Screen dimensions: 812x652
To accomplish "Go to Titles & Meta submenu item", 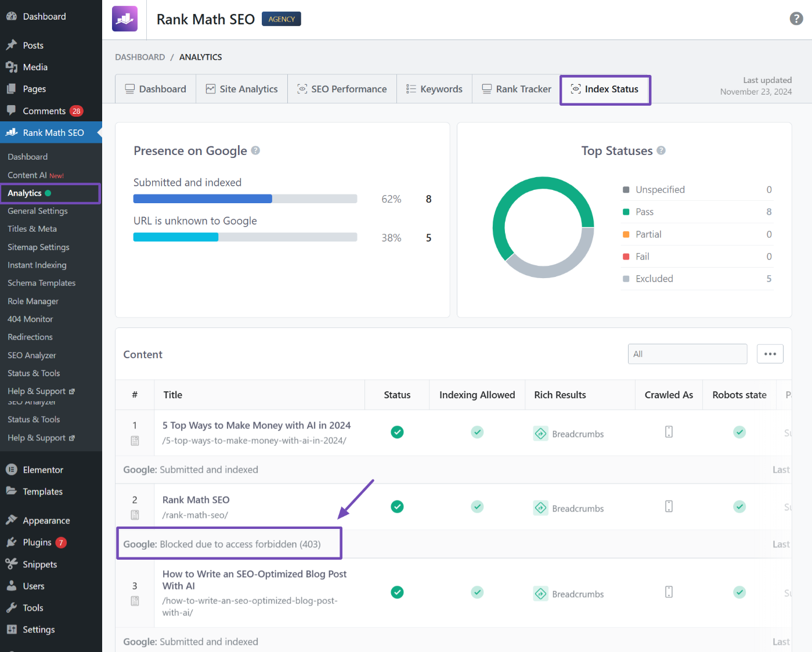I will click(32, 229).
